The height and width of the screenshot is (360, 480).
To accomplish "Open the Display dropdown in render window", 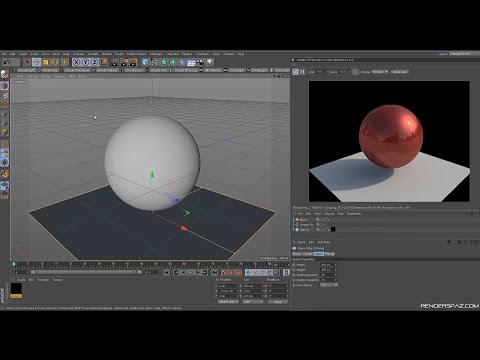I will coord(380,72).
